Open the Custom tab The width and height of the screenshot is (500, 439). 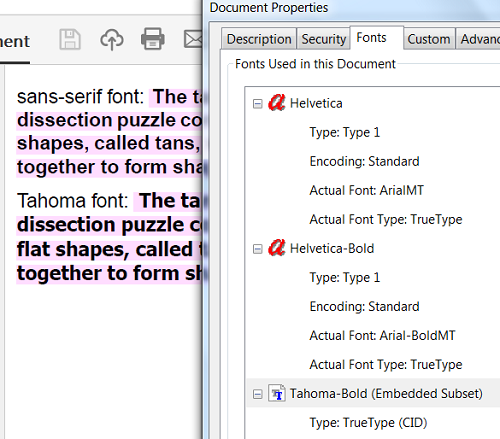(429, 39)
